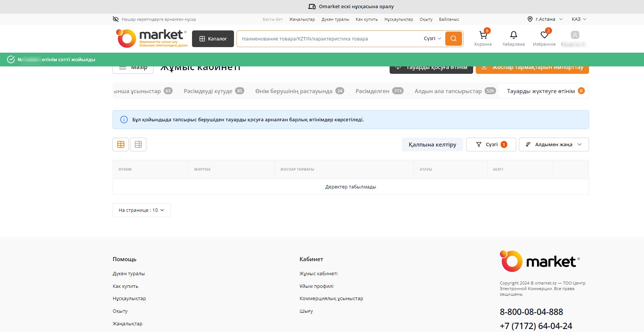
Task: Open the Сүзгі filter button with badge
Action: 491,145
